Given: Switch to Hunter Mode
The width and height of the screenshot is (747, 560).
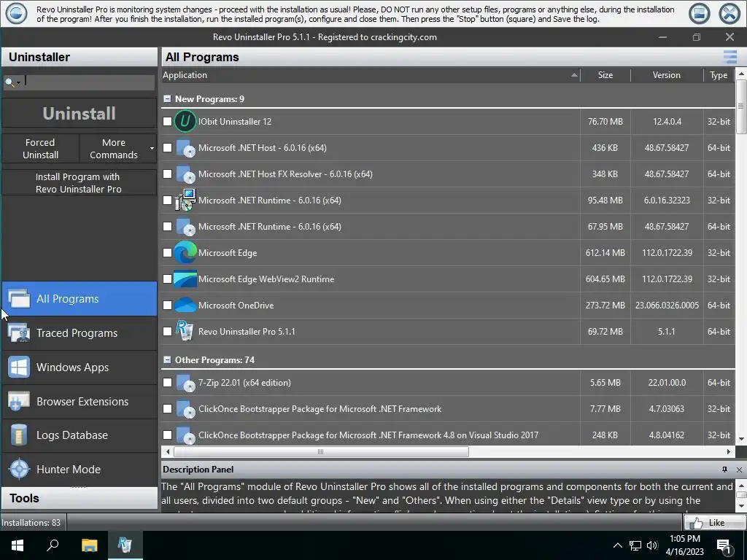Looking at the screenshot, I should point(80,469).
